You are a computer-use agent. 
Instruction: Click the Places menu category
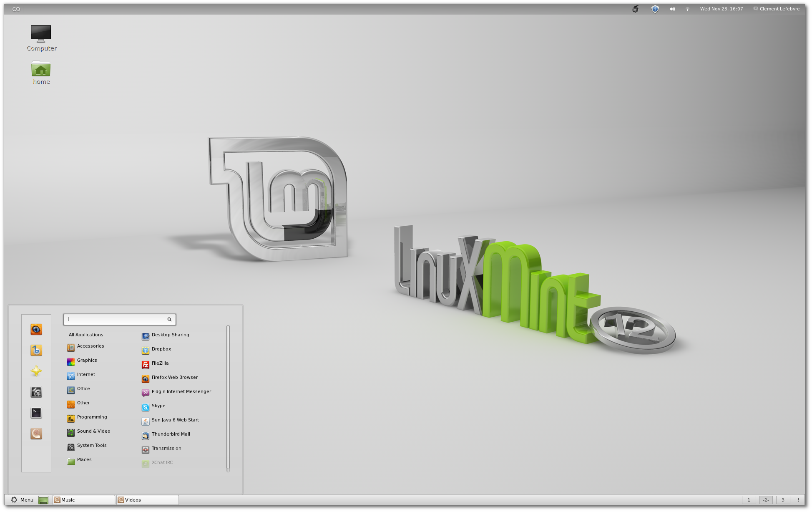tap(84, 459)
